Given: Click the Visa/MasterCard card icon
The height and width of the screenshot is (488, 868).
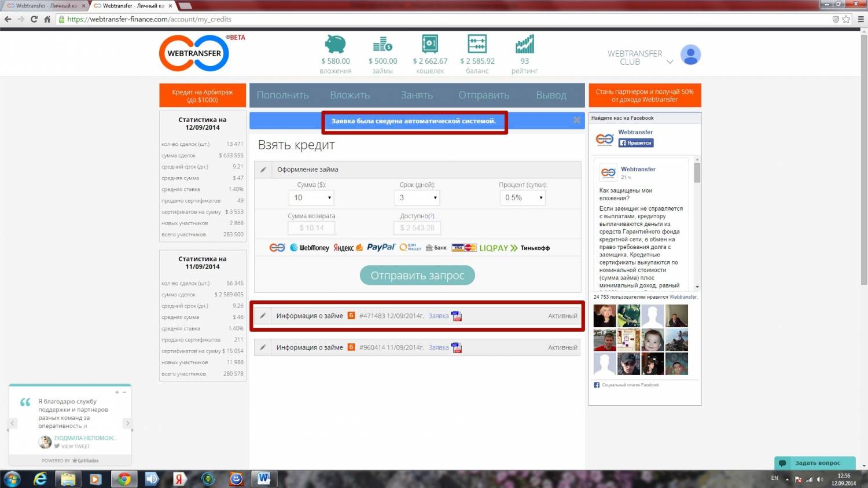Looking at the screenshot, I should (x=464, y=248).
